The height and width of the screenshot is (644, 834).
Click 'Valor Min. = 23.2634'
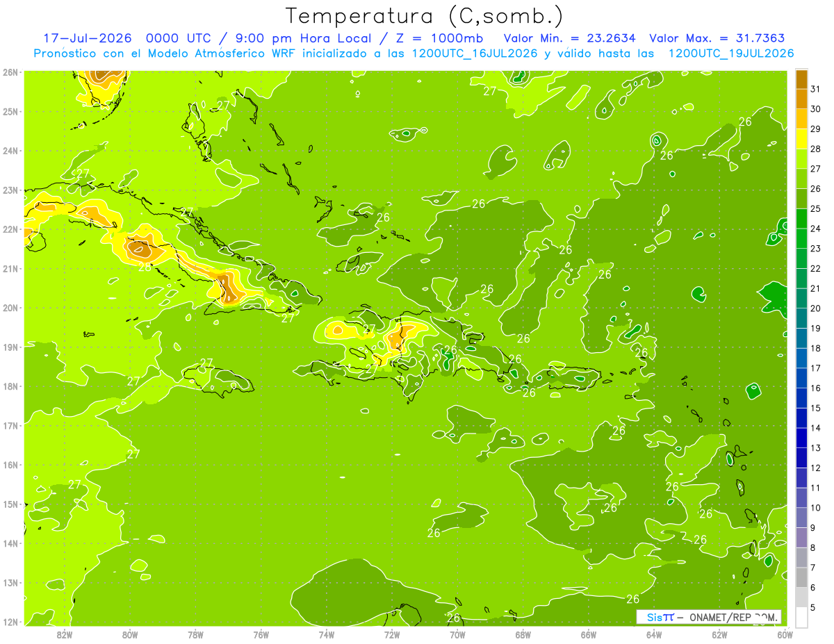[x=569, y=38]
